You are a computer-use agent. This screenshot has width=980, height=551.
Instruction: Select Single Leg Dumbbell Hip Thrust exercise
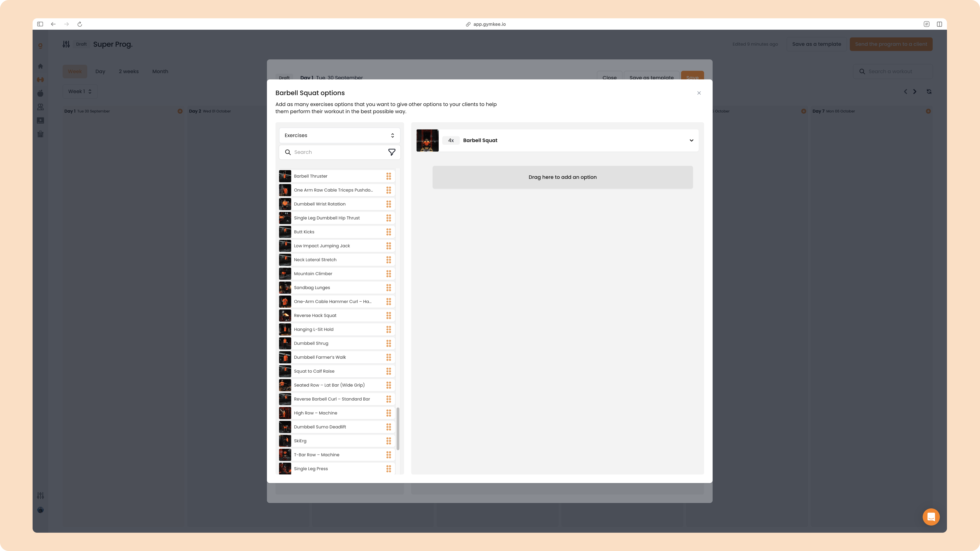(x=337, y=218)
